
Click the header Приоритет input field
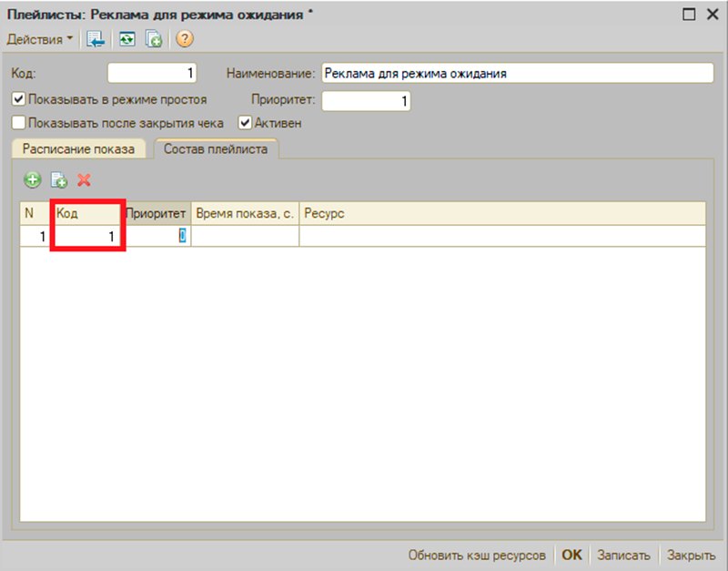coord(366,101)
